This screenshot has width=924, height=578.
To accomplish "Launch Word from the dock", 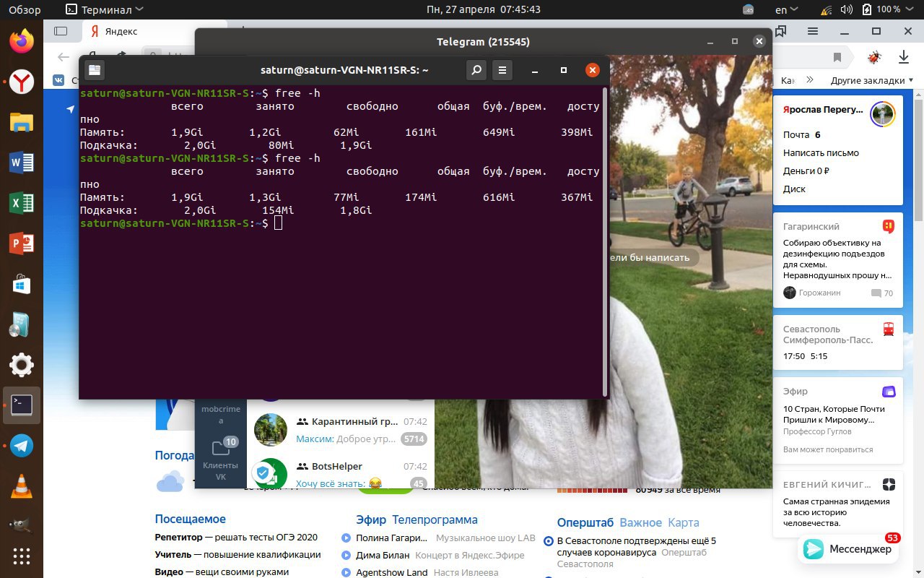I will pyautogui.click(x=22, y=163).
